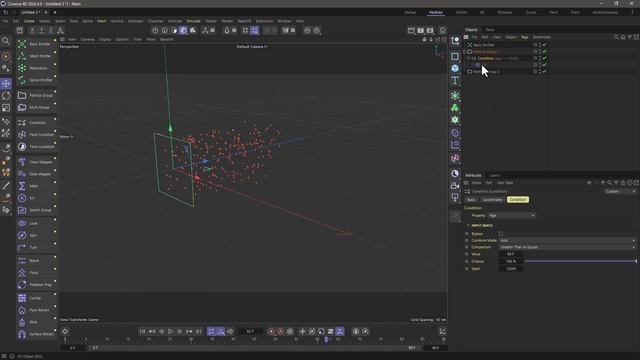Add the Look force
This screenshot has height=360, width=640.
click(x=36, y=223)
